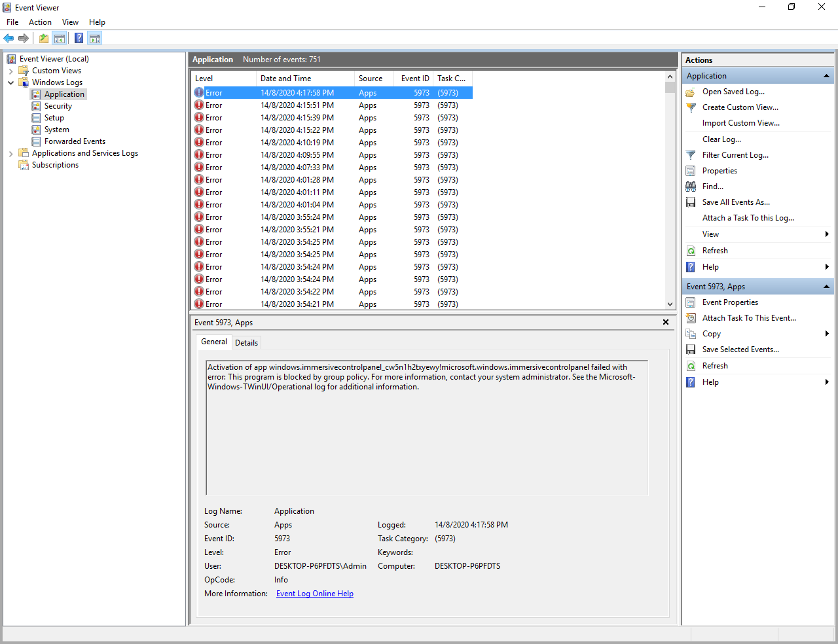Screen dimensions: 838x644
Task: Click the blue Help icon in the toolbar
Action: point(79,38)
